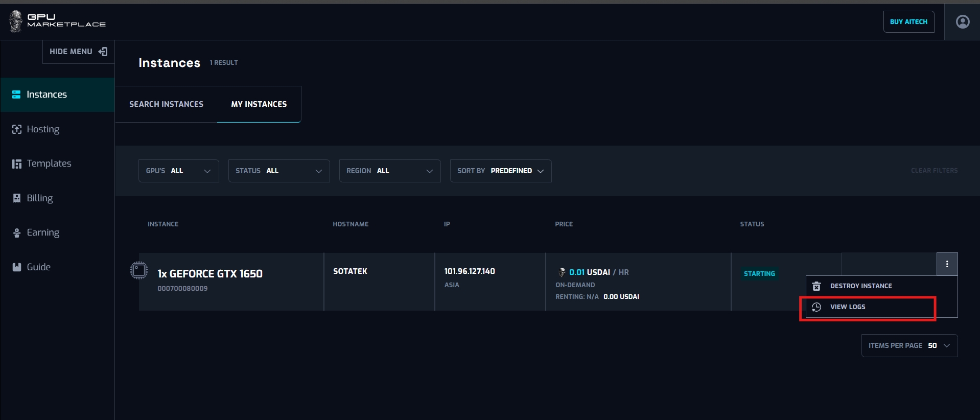Change Items Per Page dropdown
This screenshot has width=980, height=420.
coord(909,346)
